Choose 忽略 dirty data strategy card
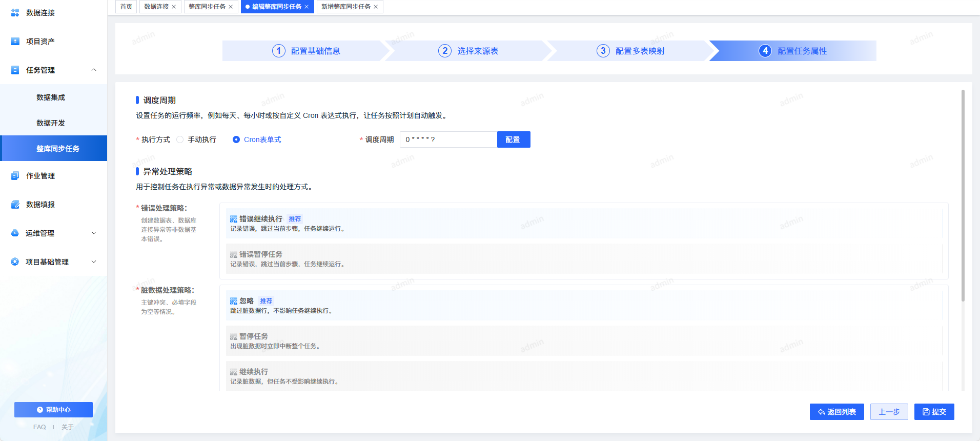Image resolution: width=980 pixels, height=441 pixels. click(584, 305)
